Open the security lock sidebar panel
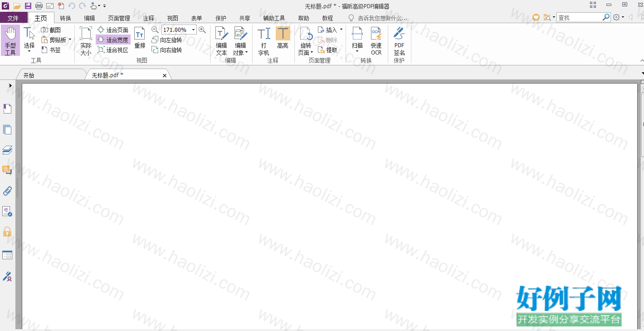644x331 pixels. pos(7,232)
